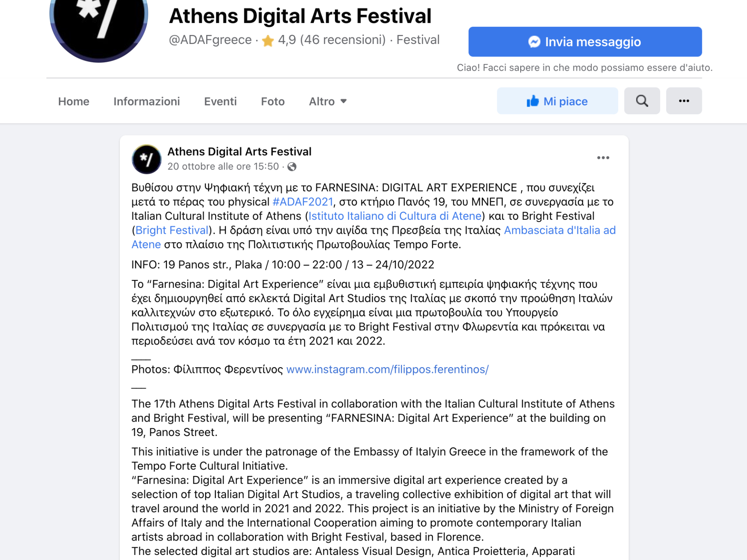The height and width of the screenshot is (560, 747).
Task: Click the post timestamp 20 ottobre
Action: click(x=223, y=166)
